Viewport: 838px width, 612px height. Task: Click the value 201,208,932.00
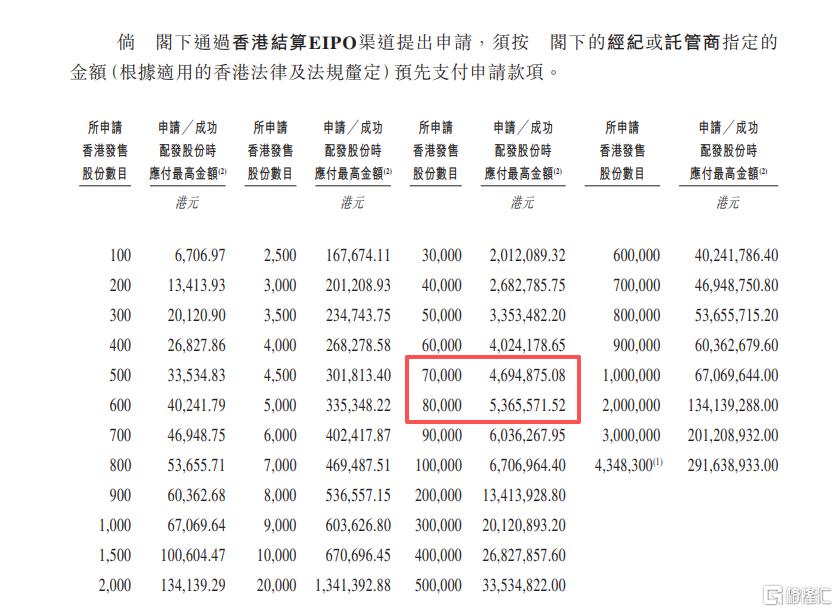[x=733, y=435]
